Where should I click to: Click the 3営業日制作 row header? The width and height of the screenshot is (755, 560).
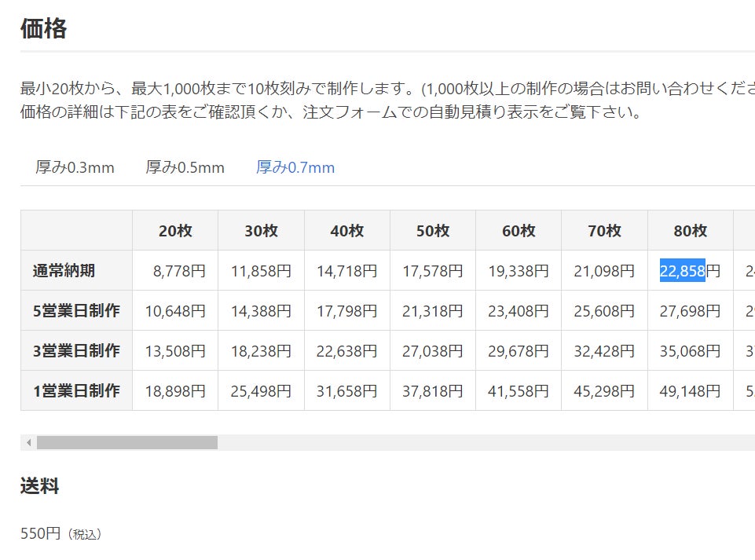pyautogui.click(x=76, y=351)
